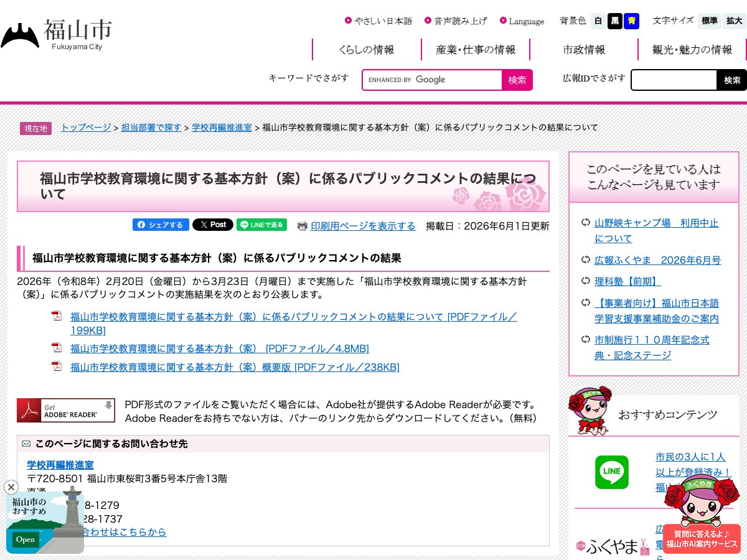
Task: Click the おすすめコンテンツ heading
Action: click(x=667, y=414)
